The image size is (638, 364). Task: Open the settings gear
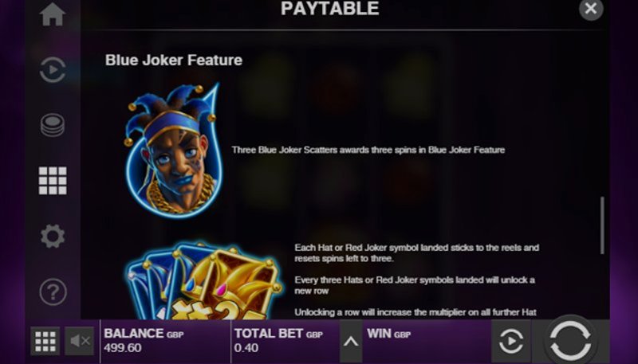click(x=53, y=236)
